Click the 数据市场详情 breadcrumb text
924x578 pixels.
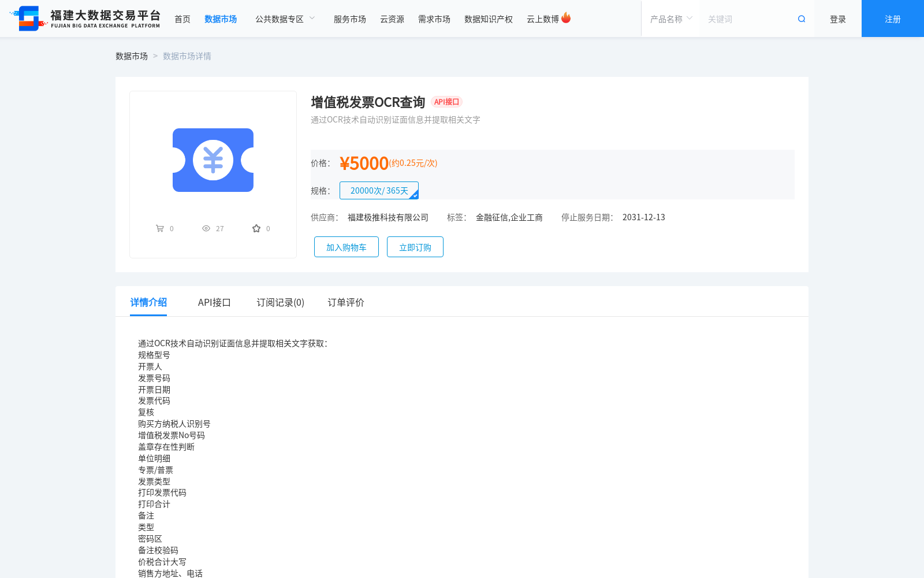click(x=187, y=56)
